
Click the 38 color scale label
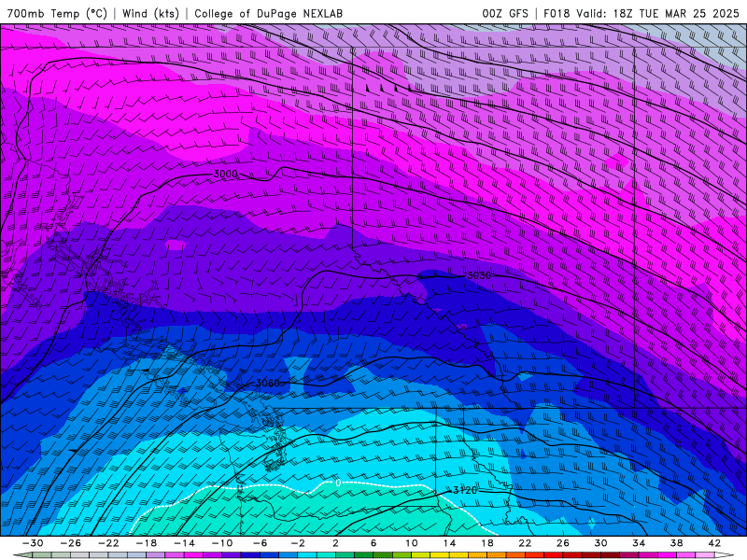click(x=676, y=543)
